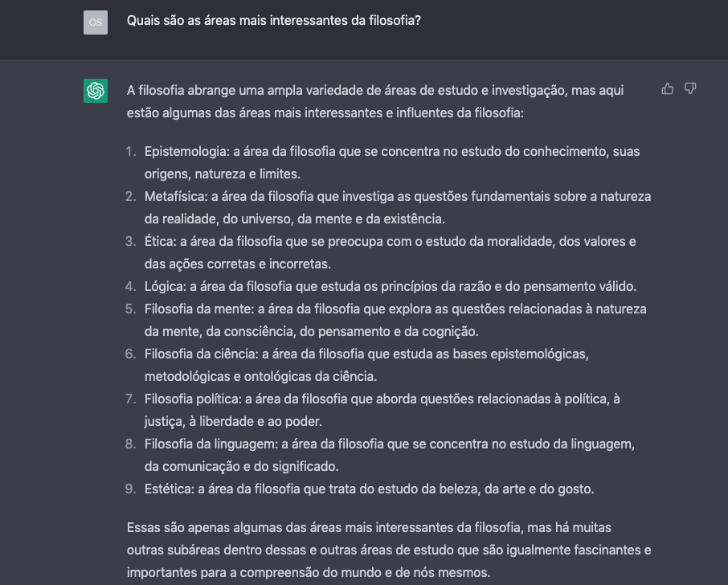Click list number 9 marker
The height and width of the screenshot is (585, 728).
(x=130, y=489)
